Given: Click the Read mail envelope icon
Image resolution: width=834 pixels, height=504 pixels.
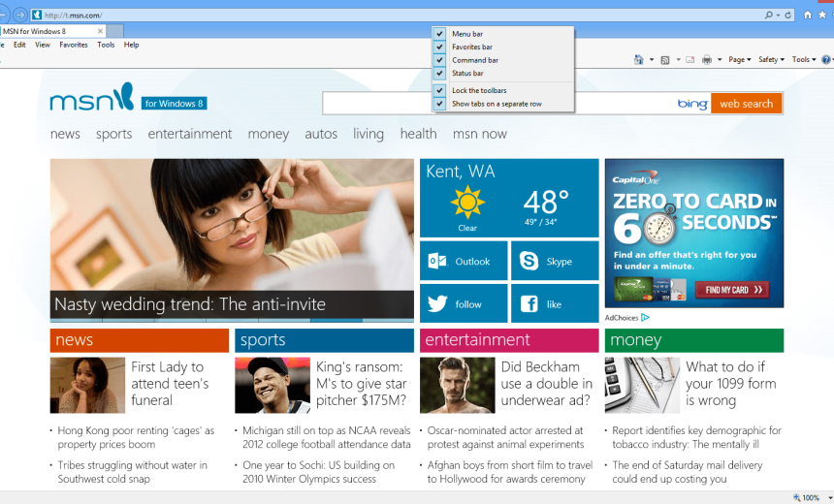Looking at the screenshot, I should [x=690, y=59].
